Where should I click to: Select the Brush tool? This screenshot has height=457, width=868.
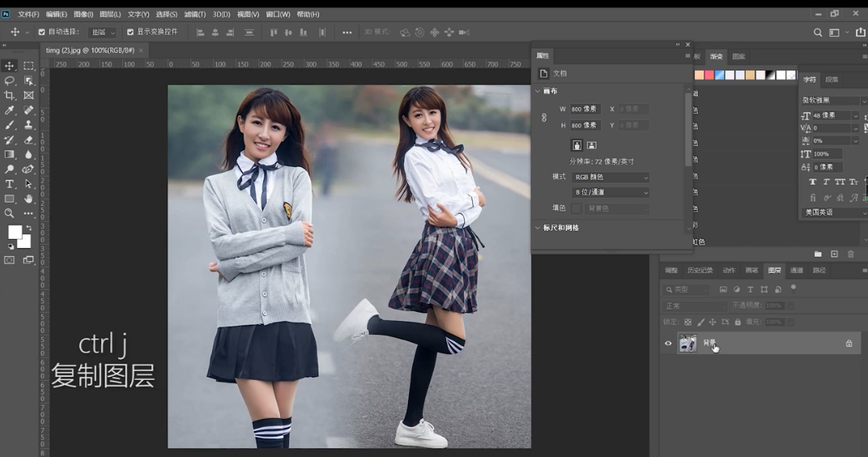[x=10, y=126]
